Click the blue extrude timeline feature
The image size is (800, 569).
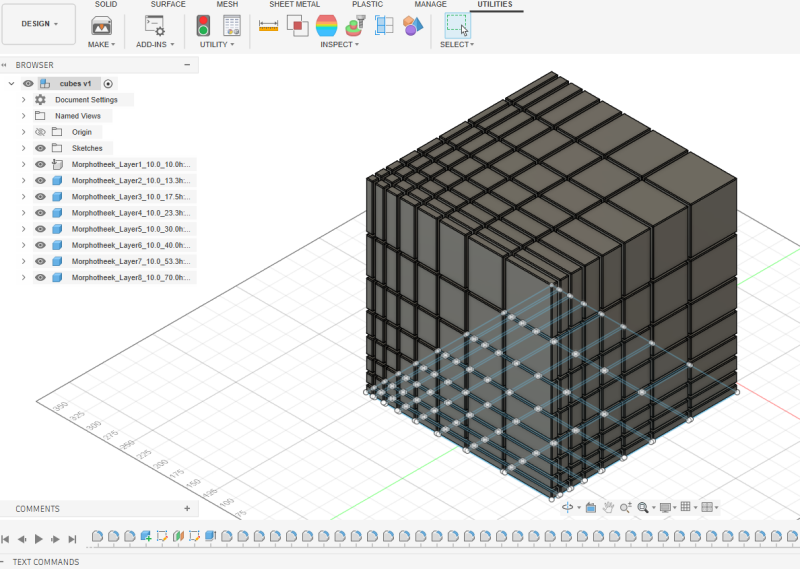[211, 536]
